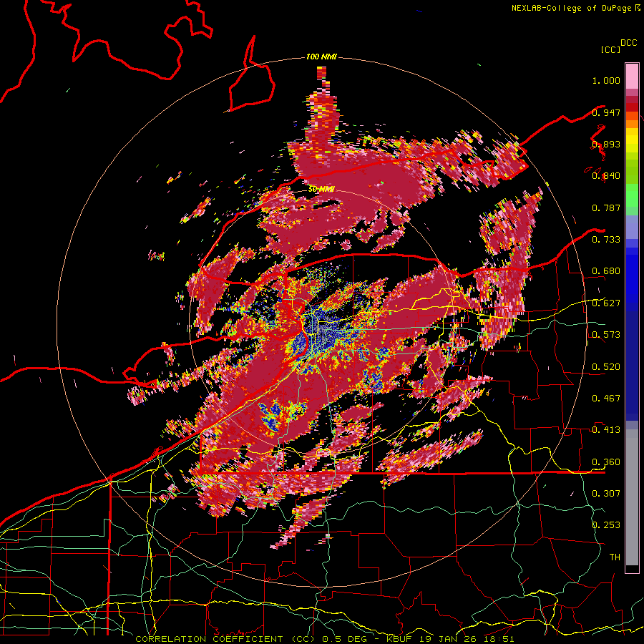The width and height of the screenshot is (644, 644).
Task: Click the 0.573 scale value
Action: click(x=606, y=334)
